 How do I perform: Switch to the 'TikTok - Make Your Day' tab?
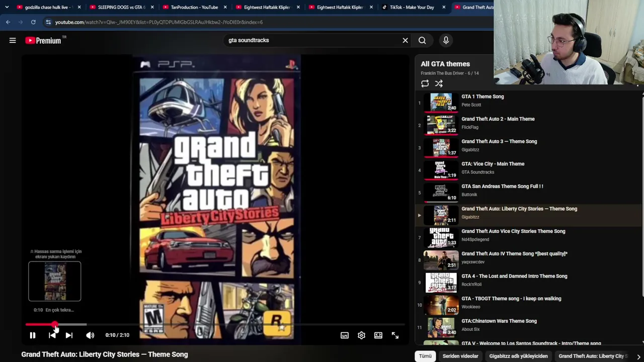413,8
